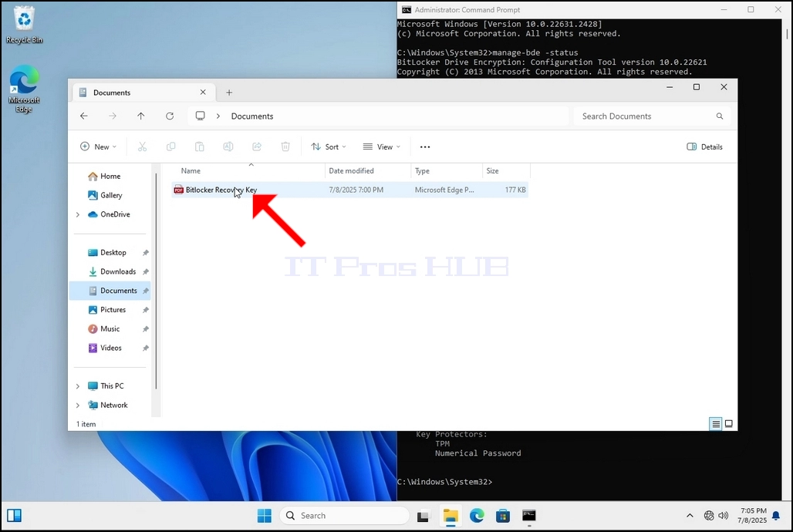Click the Cut scissors icon in toolbar
Screen dimensions: 793x532
142,146
